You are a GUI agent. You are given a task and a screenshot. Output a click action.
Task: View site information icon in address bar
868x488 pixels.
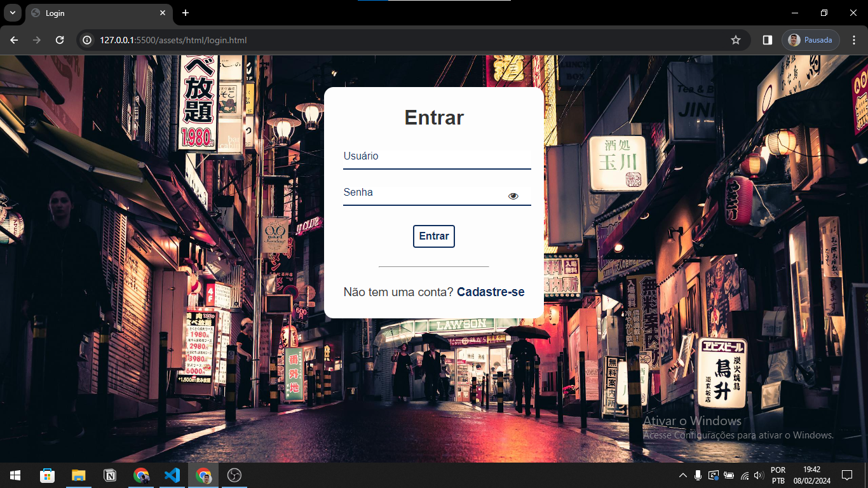tap(88, 40)
